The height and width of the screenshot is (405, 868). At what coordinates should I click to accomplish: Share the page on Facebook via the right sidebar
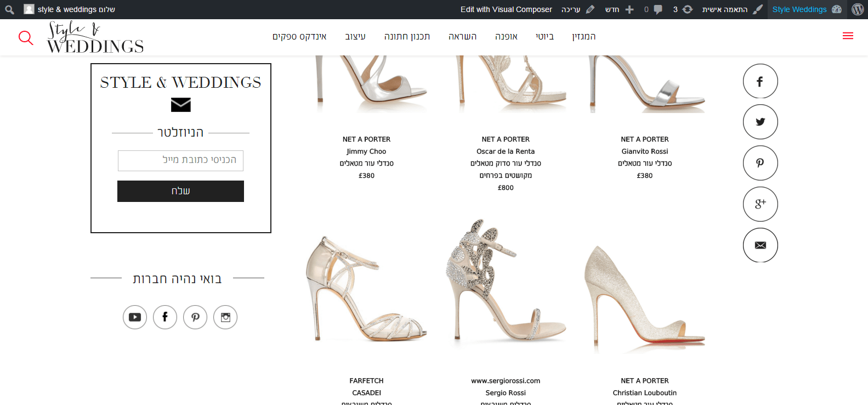pos(760,81)
